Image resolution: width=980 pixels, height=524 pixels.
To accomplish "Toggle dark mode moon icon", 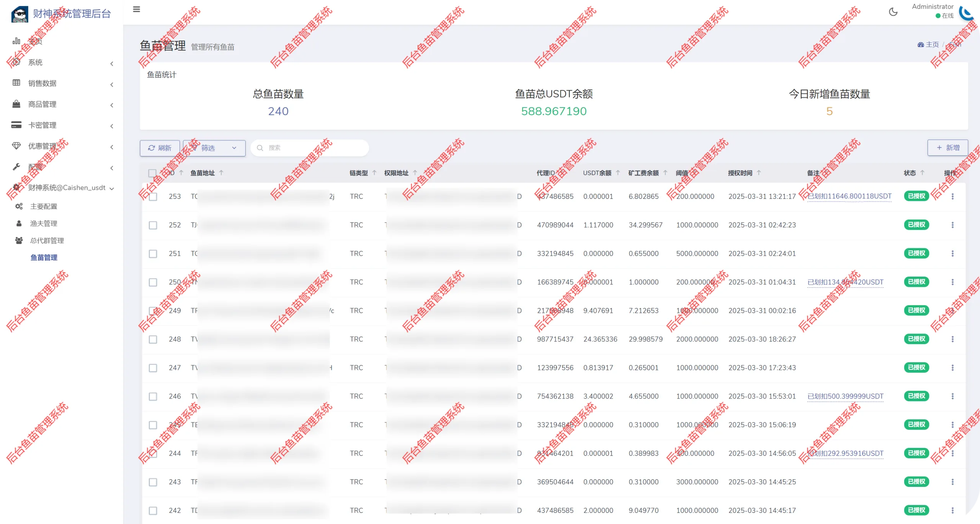I will click(x=893, y=12).
